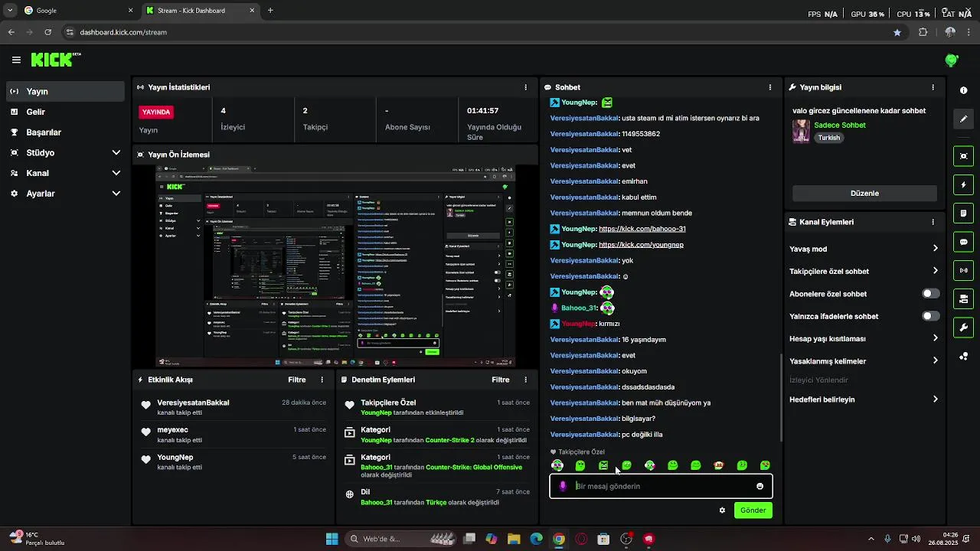
Task: Open link kick.com/bahooo-31 in chat
Action: click(x=642, y=229)
